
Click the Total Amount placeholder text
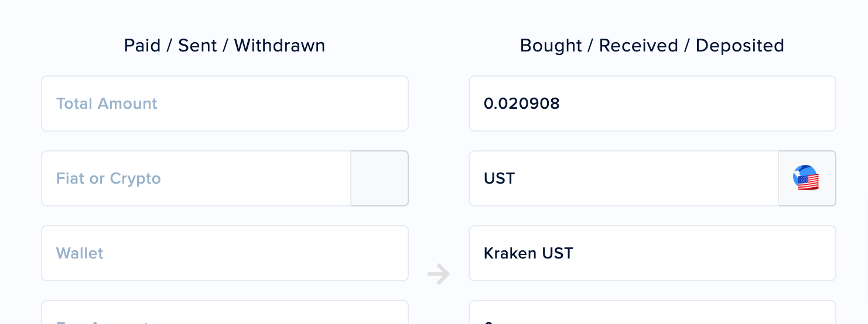coord(107,104)
